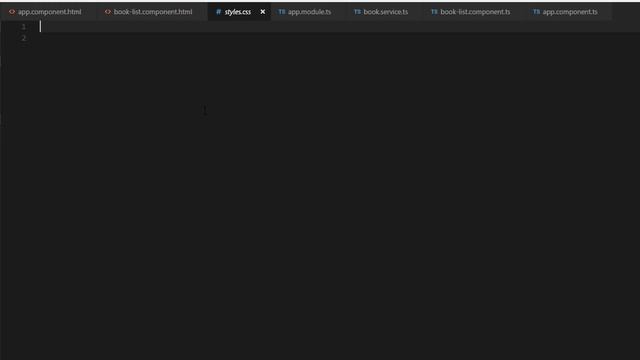Image resolution: width=640 pixels, height=360 pixels.
Task: Place cursor on editor line 1
Action: click(339, 27)
